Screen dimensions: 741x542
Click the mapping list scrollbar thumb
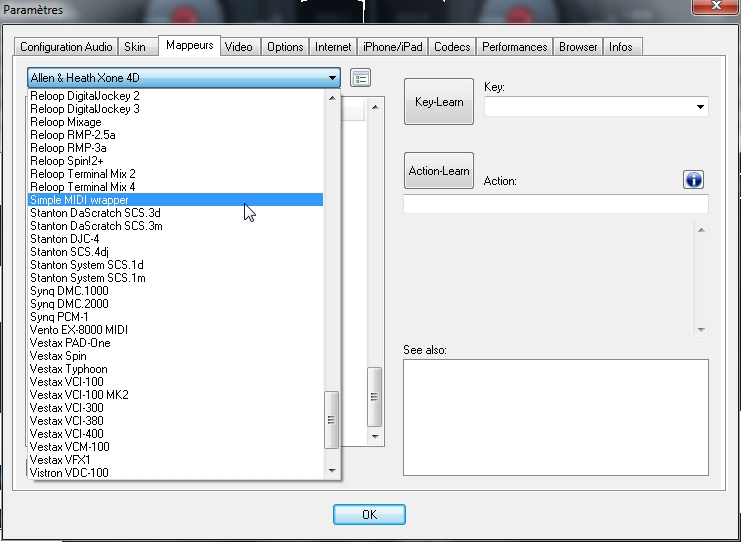click(x=374, y=397)
